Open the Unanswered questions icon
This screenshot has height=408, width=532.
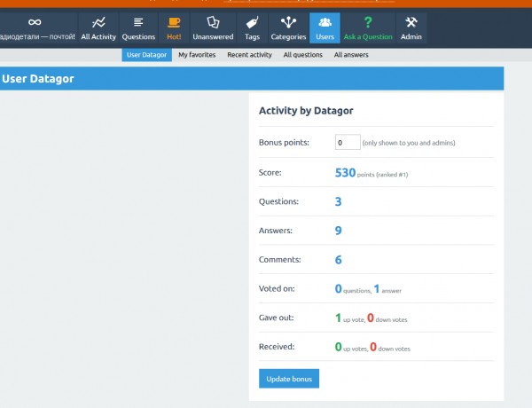[213, 22]
